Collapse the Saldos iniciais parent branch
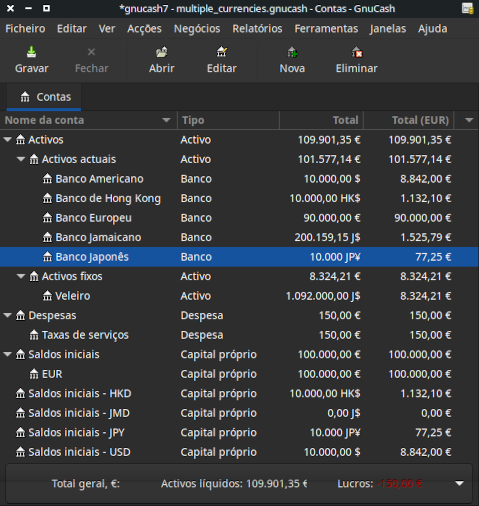 pos(7,354)
